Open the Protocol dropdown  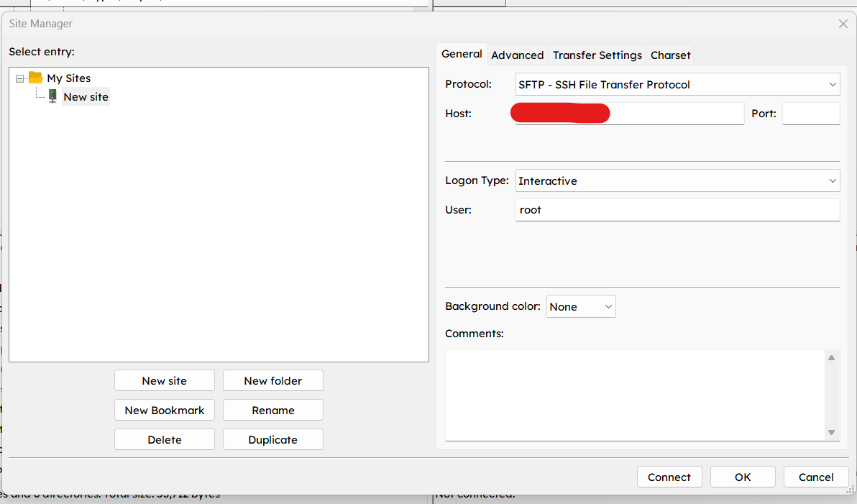coord(677,84)
